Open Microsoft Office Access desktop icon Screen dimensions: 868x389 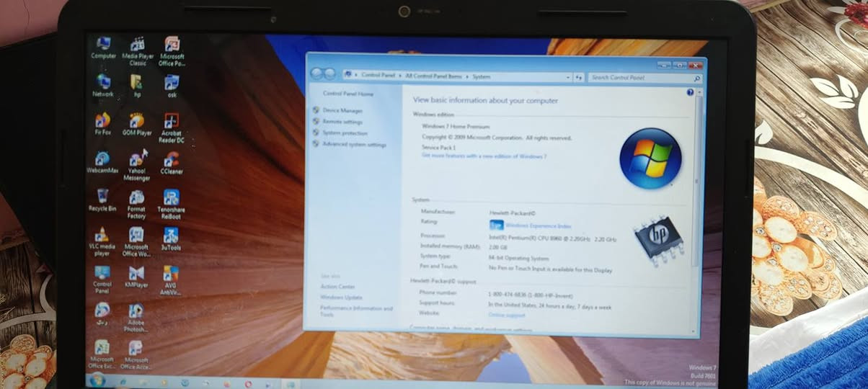136,354
